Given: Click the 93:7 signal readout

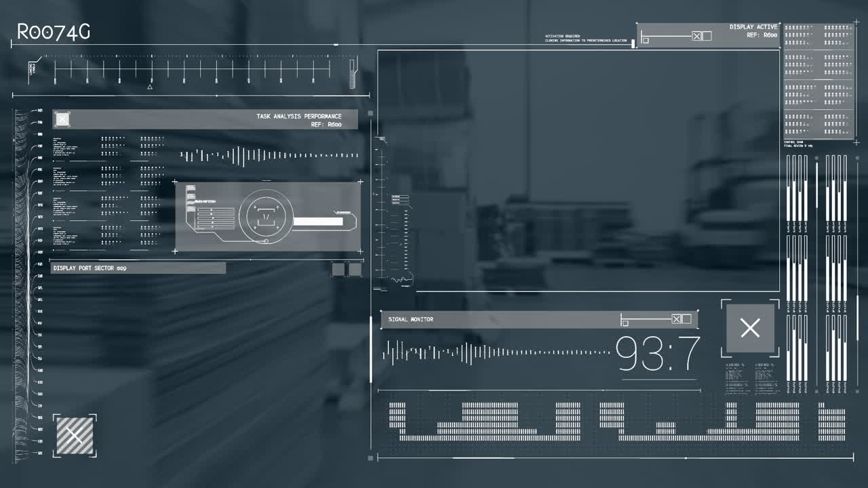Looking at the screenshot, I should [657, 354].
